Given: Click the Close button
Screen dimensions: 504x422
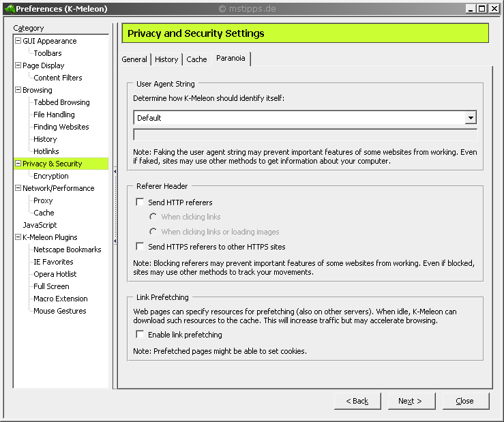Looking at the screenshot, I should 466,401.
